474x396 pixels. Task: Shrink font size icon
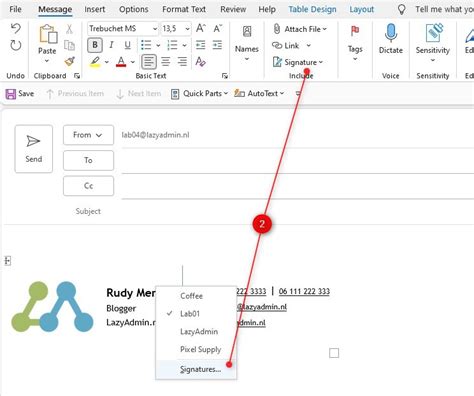click(217, 29)
